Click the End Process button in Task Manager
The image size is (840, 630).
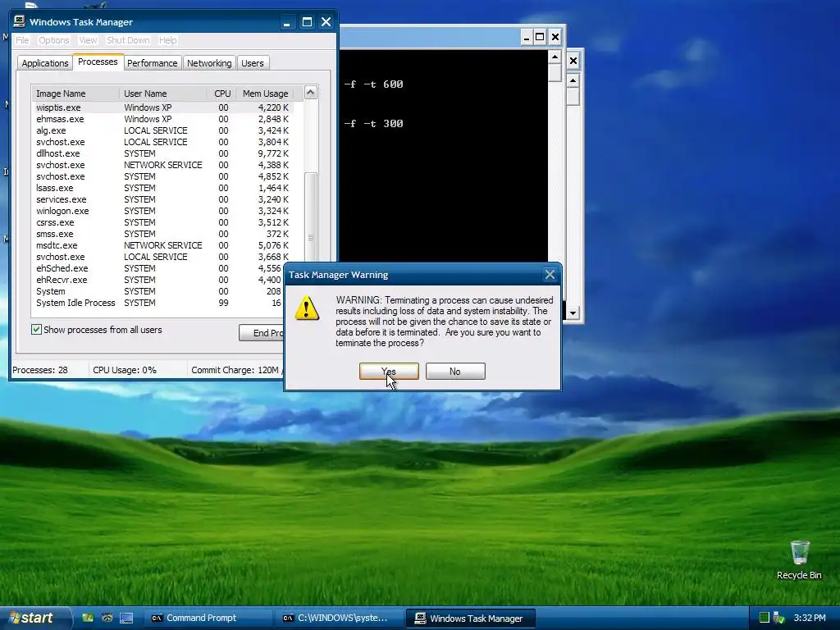[x=262, y=333]
